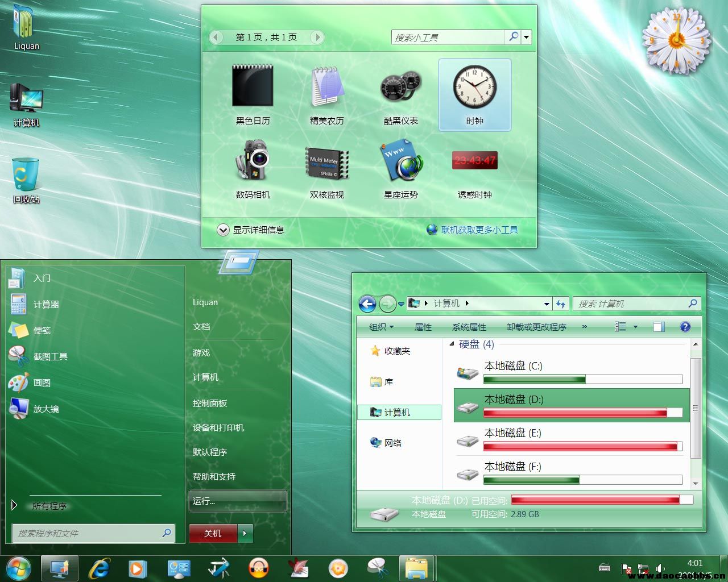Select 库 in navigation pane
The height and width of the screenshot is (582, 728).
pyautogui.click(x=382, y=381)
